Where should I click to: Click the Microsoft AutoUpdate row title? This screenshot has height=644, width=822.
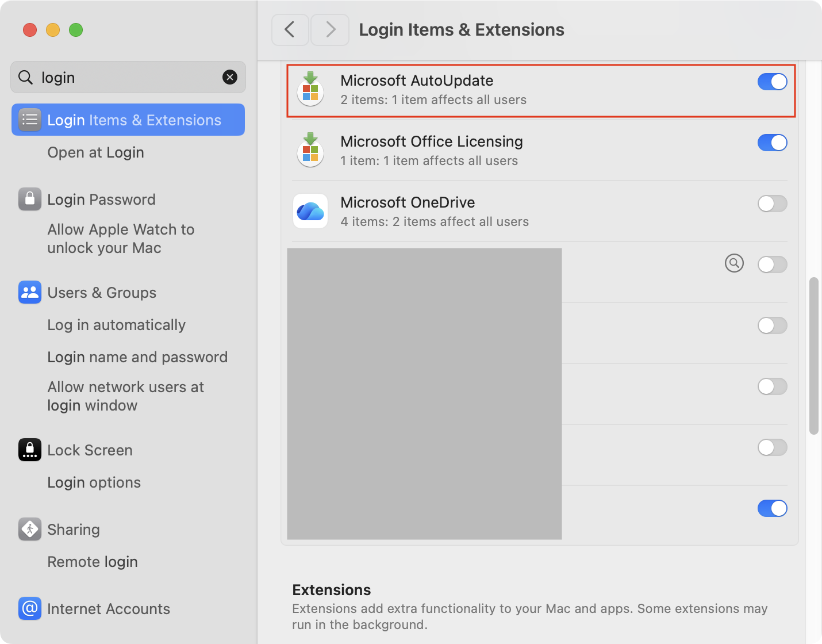(x=417, y=80)
